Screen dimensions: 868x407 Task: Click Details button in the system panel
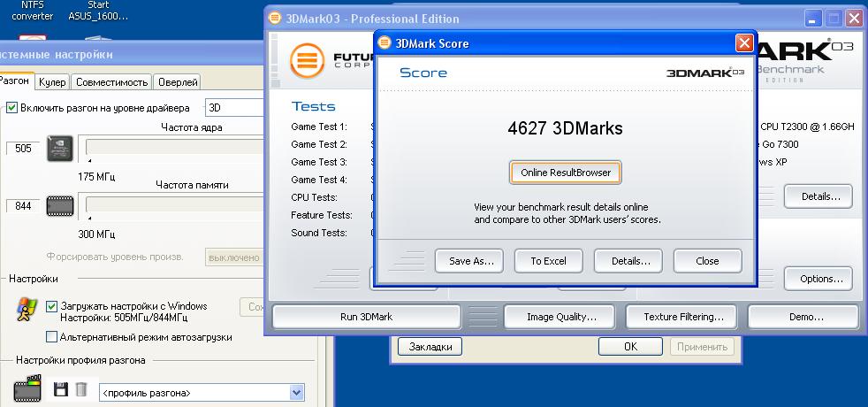(819, 196)
